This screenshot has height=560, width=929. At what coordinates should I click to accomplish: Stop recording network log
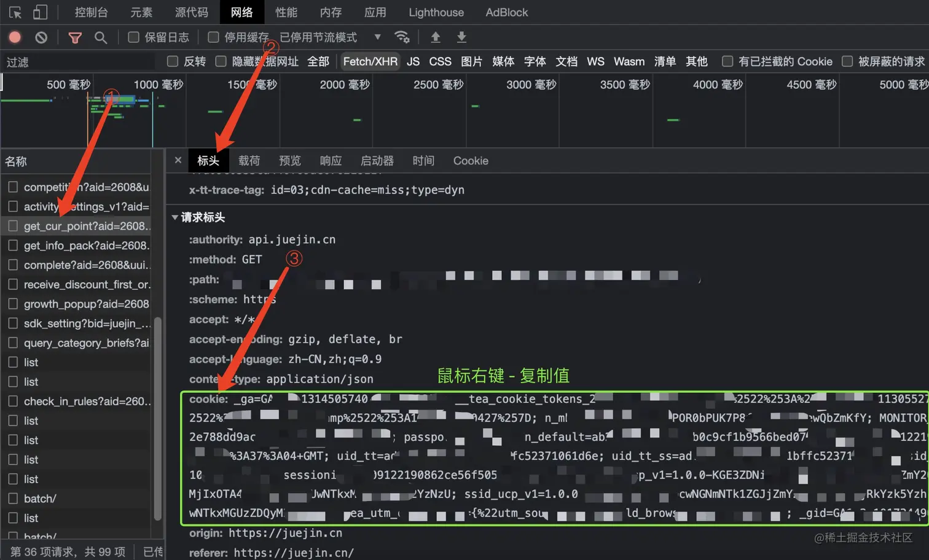point(15,37)
